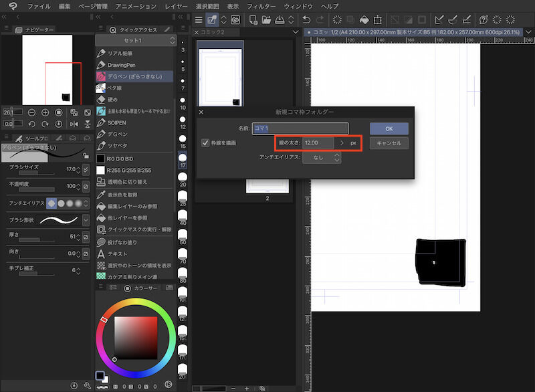
Task: Step the 不透明度 value stepper
Action: (x=78, y=186)
